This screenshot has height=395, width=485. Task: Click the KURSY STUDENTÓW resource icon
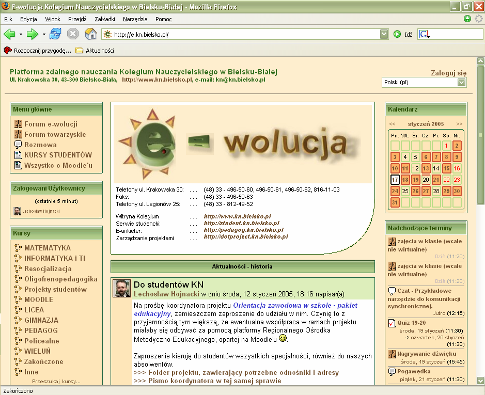tap(18, 155)
